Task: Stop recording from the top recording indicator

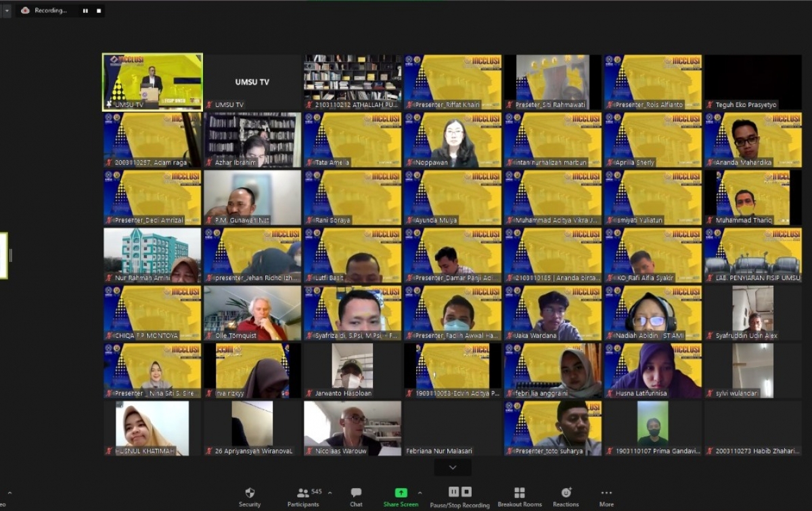Action: [99, 11]
